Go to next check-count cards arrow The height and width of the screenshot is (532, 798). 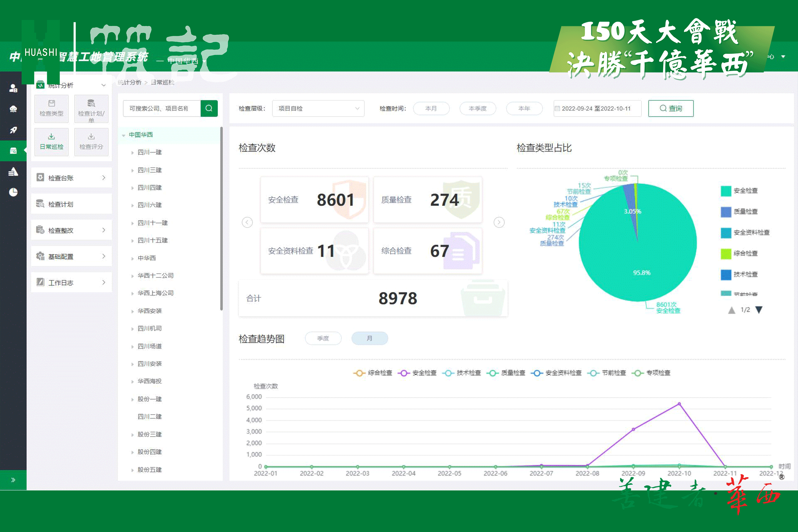499,222
